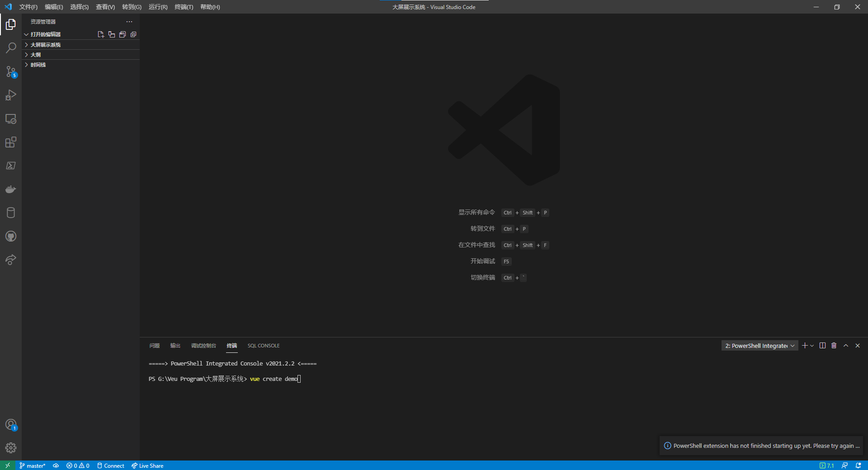Image resolution: width=868 pixels, height=470 pixels.
Task: Click Save All icon in open editors
Action: (123, 34)
